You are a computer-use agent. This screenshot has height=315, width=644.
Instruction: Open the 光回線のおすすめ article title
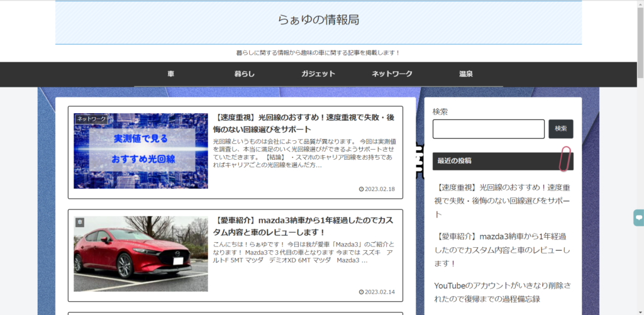pyautogui.click(x=304, y=123)
